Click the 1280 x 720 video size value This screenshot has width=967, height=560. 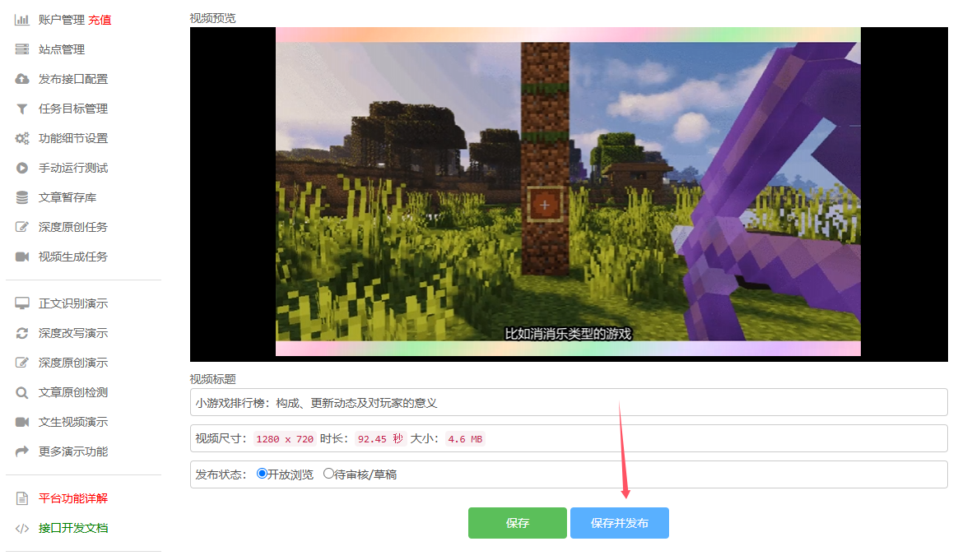285,438
